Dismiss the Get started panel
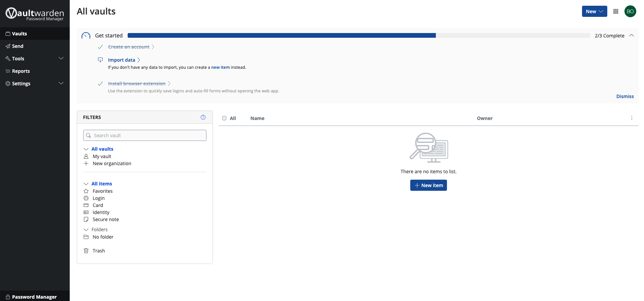644x301 pixels. [625, 96]
